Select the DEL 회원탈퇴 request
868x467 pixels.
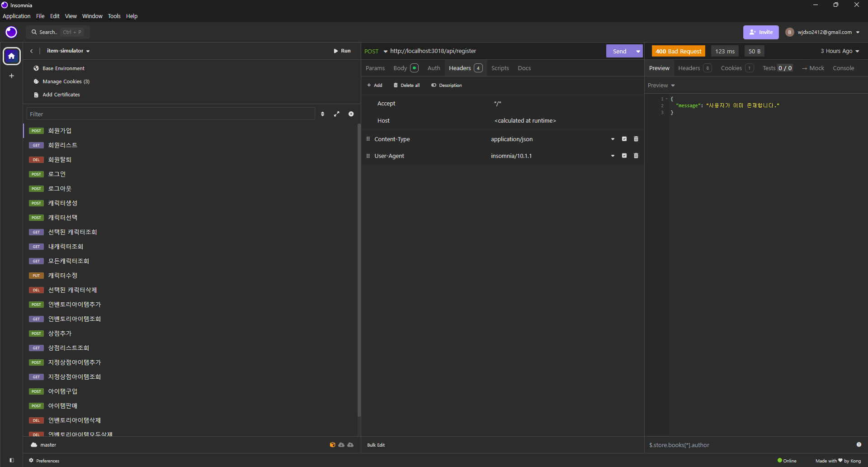pos(190,160)
